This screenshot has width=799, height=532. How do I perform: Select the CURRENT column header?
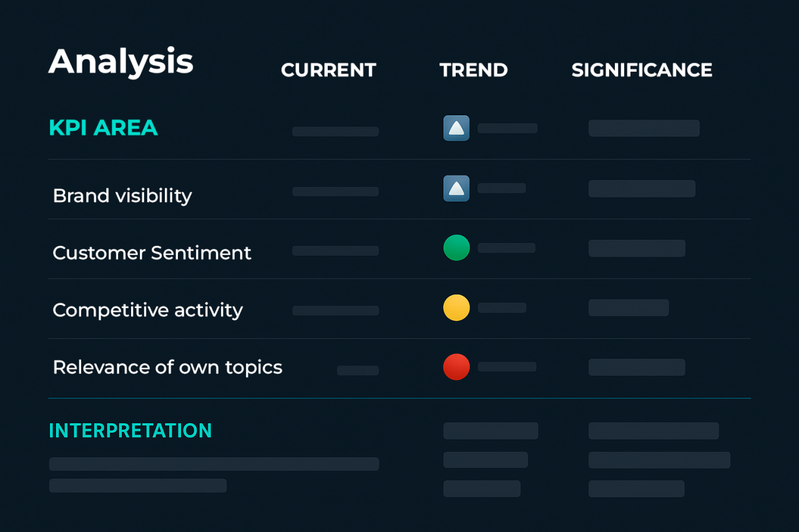pos(328,70)
